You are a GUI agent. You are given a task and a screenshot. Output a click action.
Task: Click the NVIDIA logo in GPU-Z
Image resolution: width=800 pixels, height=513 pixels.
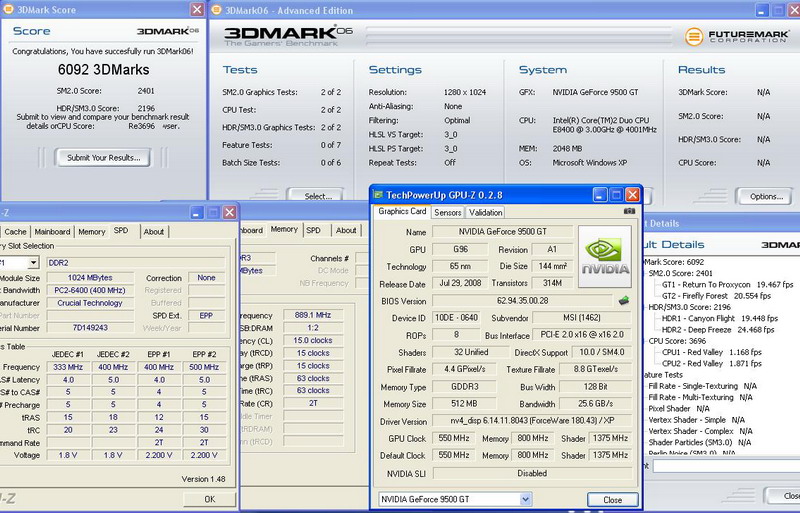[x=605, y=257]
